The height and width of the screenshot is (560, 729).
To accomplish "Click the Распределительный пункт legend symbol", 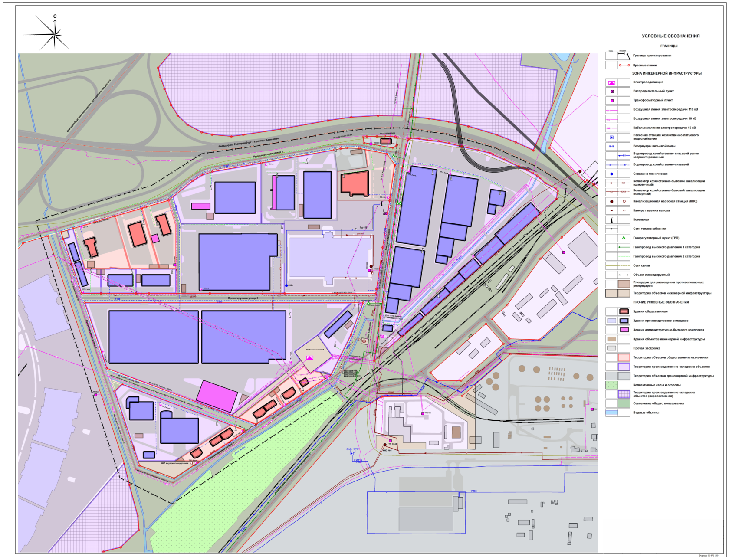I will (x=612, y=92).
